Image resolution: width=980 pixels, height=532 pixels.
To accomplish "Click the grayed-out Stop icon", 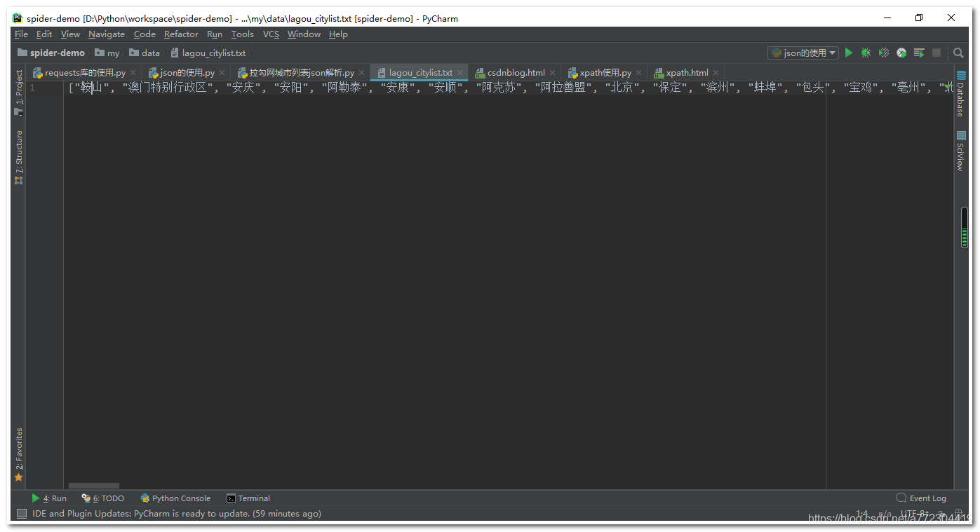I will pyautogui.click(x=937, y=53).
